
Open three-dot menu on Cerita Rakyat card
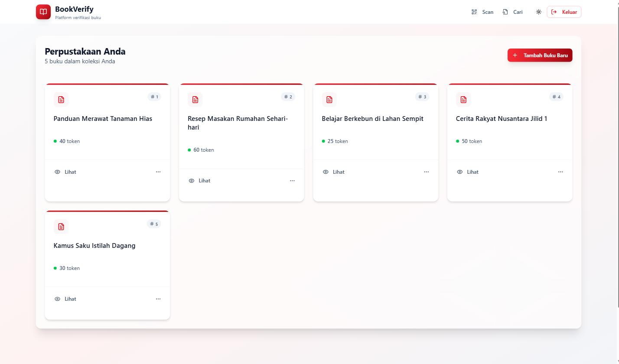click(560, 172)
